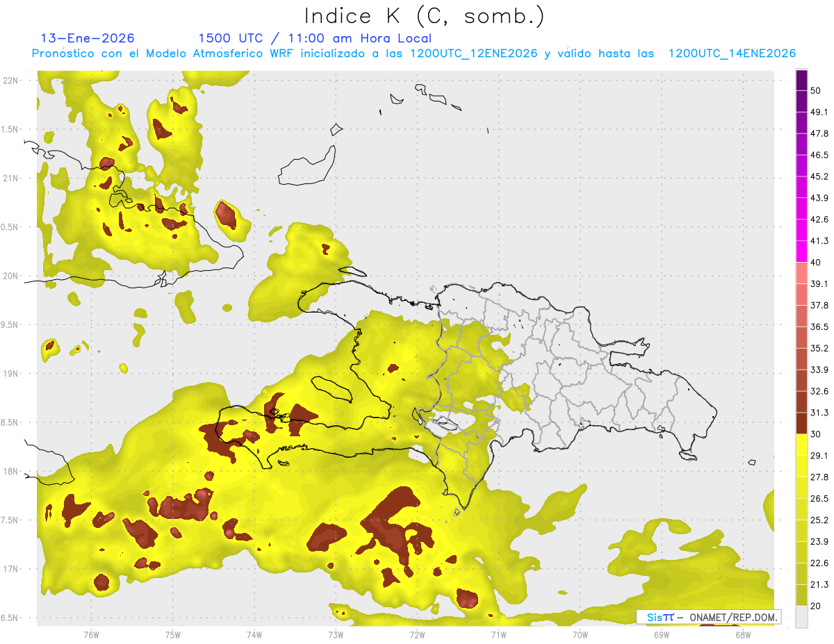Click the colorbar value '30'
Screen dimensions: 834x644
[x=817, y=434]
